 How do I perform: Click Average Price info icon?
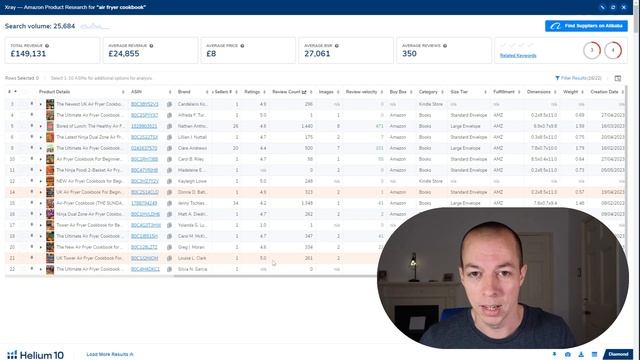pyautogui.click(x=242, y=46)
